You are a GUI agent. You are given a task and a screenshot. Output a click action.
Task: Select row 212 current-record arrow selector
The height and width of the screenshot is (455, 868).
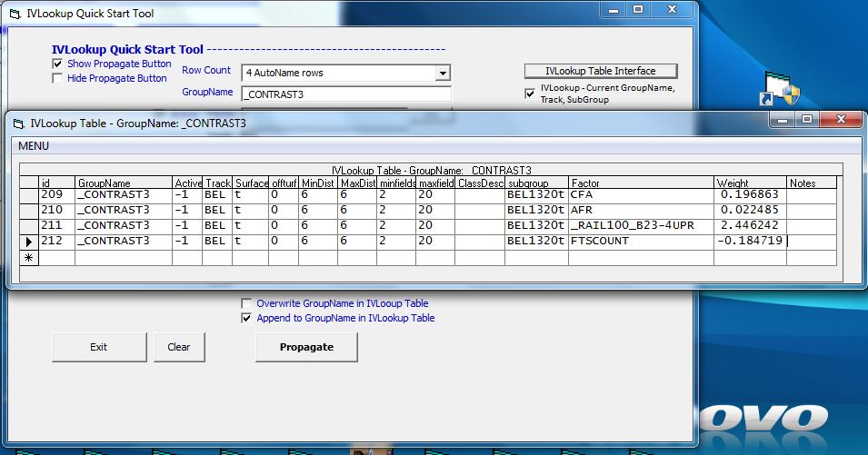29,242
